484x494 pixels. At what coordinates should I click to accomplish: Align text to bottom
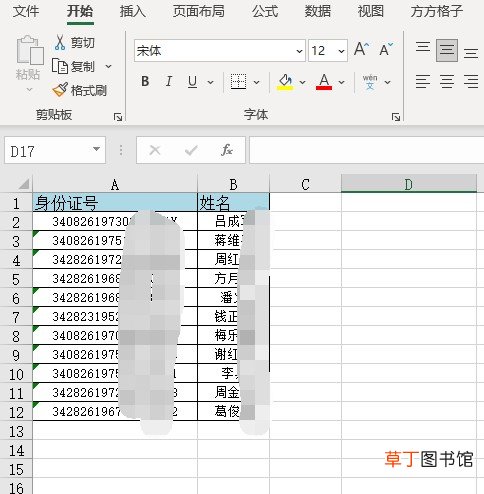click(471, 53)
